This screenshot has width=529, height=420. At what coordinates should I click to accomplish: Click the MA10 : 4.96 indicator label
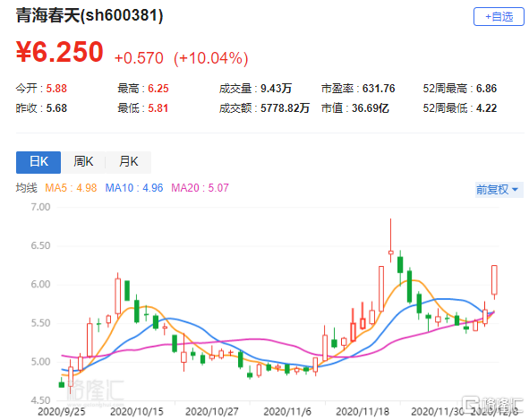pos(134,188)
